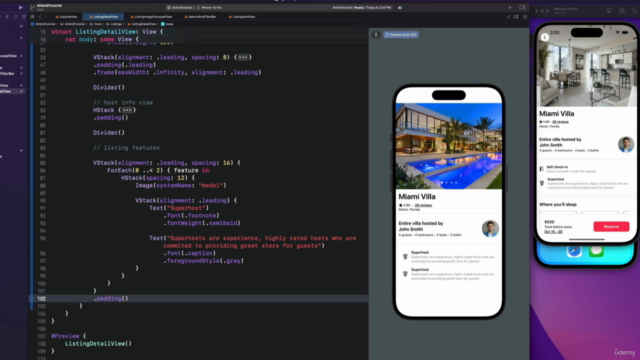Open the ListingItemView editor tab

[242, 17]
